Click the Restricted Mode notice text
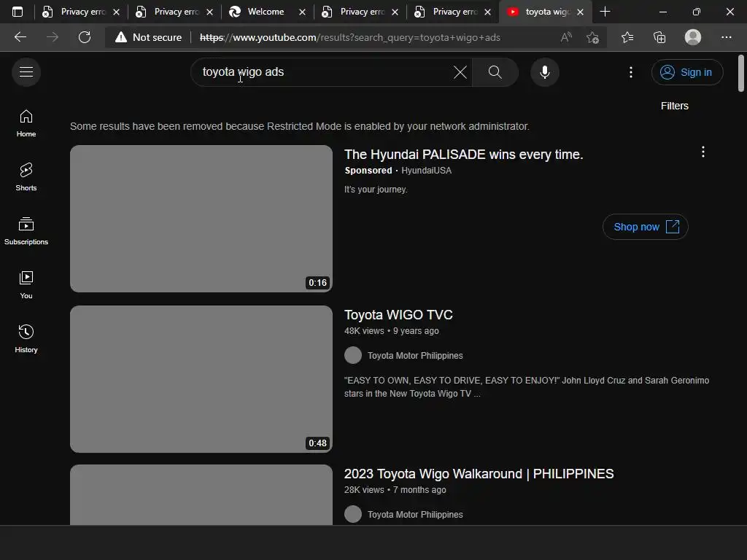This screenshot has height=560, width=747. tap(300, 126)
